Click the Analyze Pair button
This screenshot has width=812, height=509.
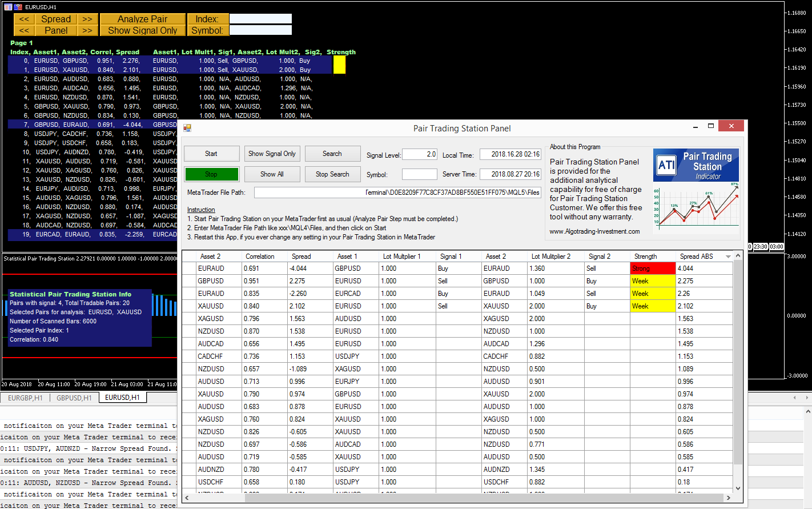tap(143, 19)
